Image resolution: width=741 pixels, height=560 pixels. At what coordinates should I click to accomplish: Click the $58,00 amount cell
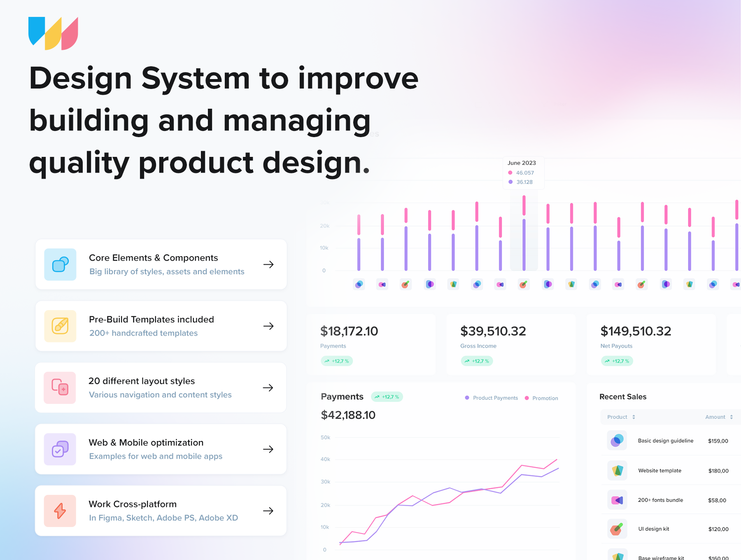coord(717,500)
